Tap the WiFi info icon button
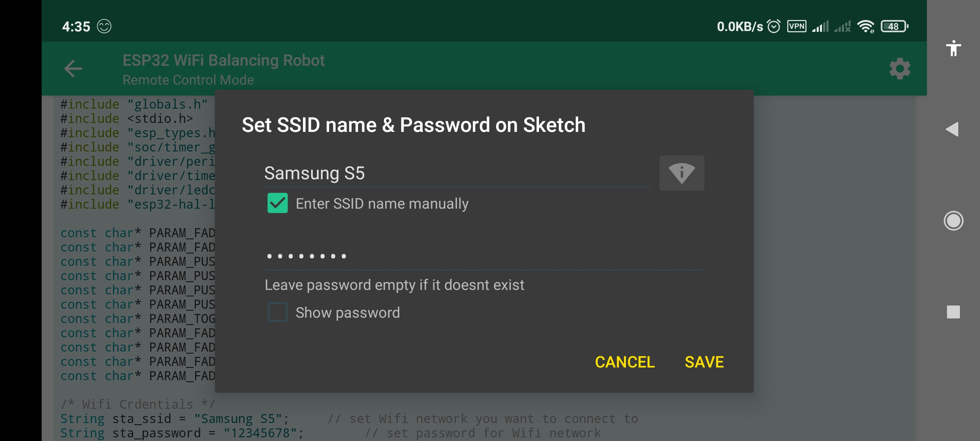 [682, 173]
